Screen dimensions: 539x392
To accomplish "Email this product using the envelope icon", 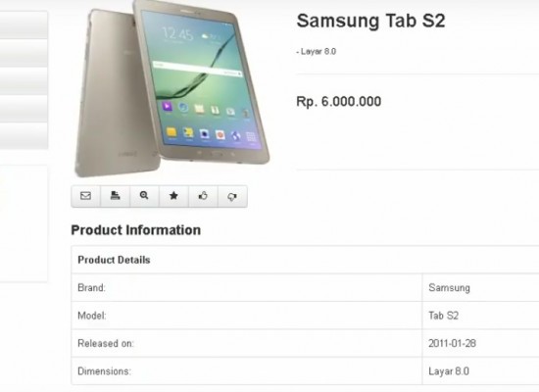I will 85,196.
